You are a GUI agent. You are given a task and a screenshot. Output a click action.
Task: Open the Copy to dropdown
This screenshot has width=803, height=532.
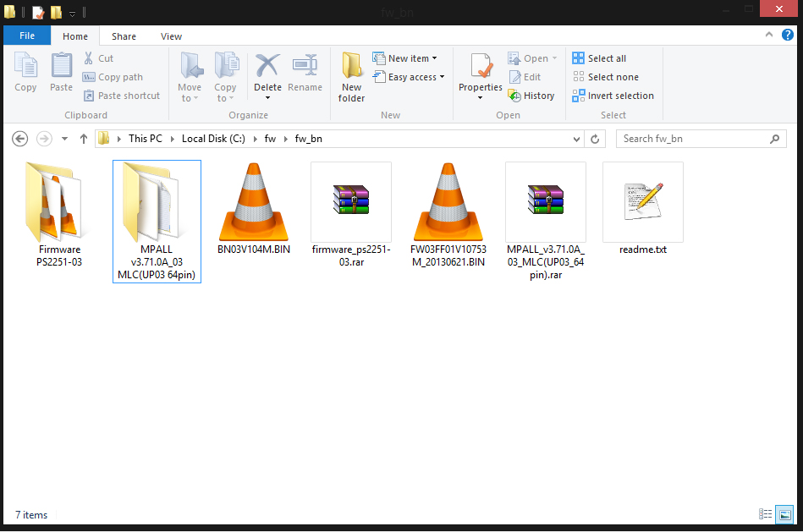click(x=225, y=77)
